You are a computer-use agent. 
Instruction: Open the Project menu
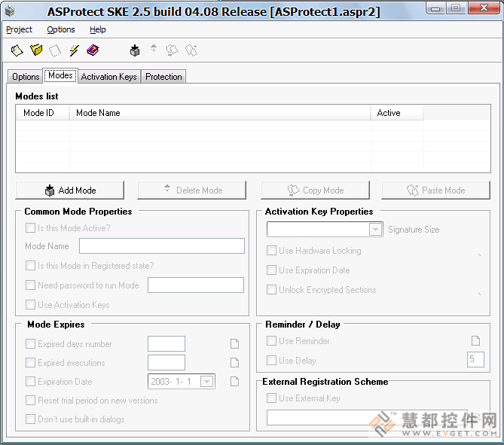[19, 29]
